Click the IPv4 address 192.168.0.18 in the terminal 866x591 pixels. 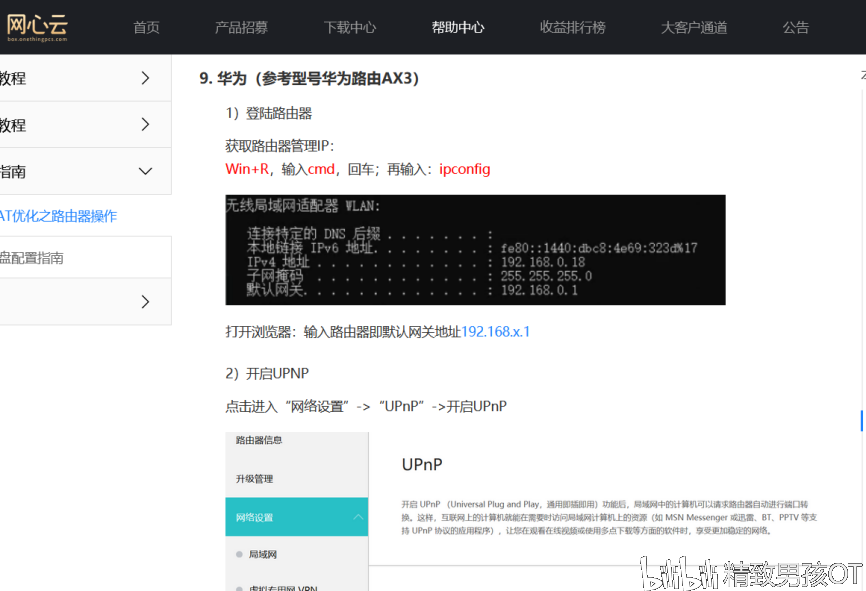543,262
